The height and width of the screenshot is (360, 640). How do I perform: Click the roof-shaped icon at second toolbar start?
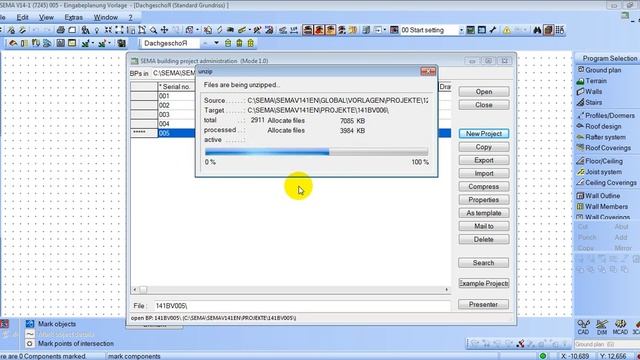coord(13,43)
